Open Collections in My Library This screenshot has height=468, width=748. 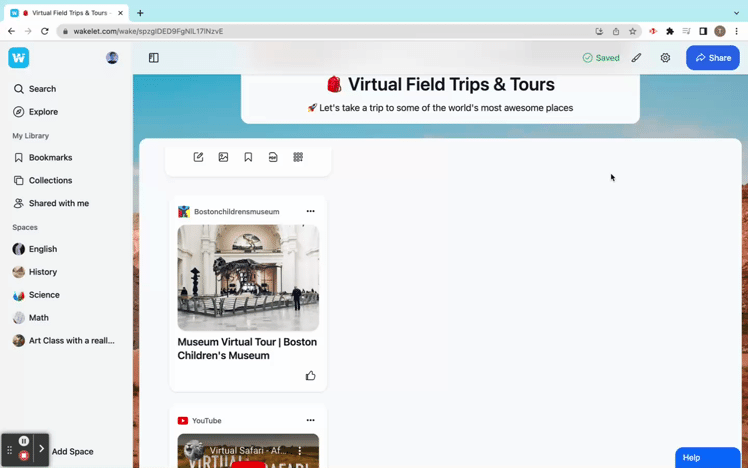[42, 180]
